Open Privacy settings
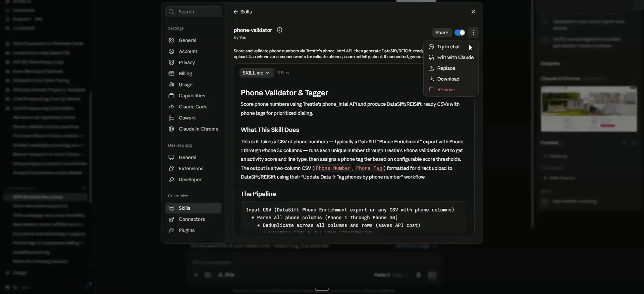The image size is (644, 294). click(x=193, y=62)
